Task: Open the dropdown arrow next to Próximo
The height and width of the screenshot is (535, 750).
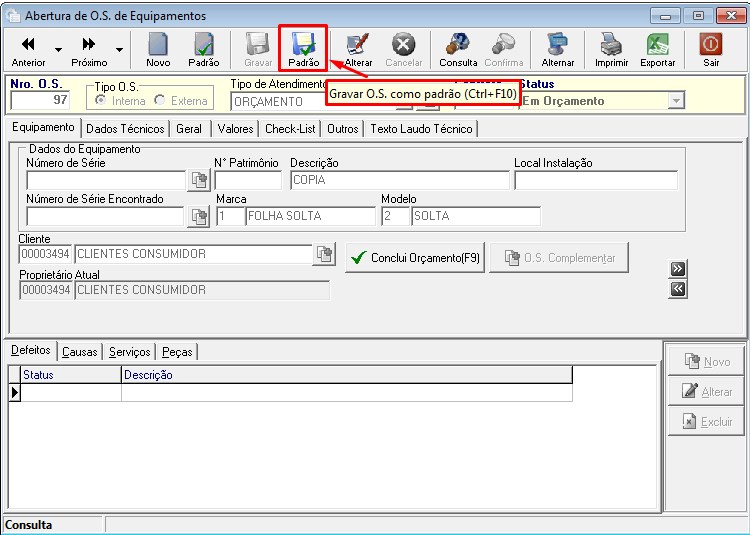Action: (x=119, y=50)
